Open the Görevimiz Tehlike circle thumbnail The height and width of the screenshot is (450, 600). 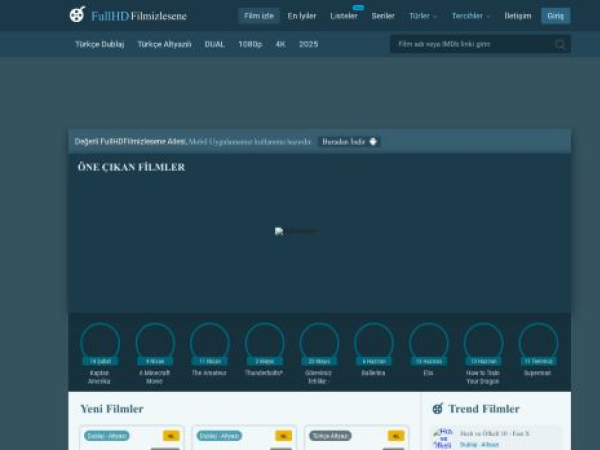[x=319, y=342]
